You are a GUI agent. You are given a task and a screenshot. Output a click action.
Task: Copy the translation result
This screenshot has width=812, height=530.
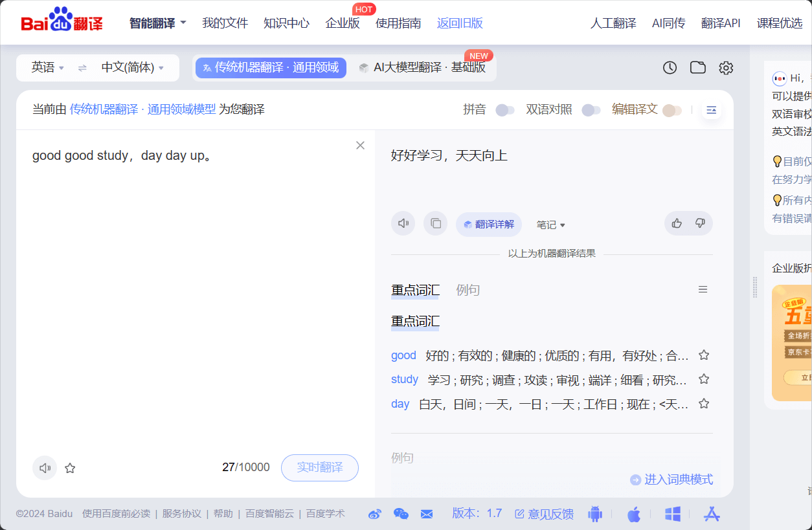tap(436, 224)
